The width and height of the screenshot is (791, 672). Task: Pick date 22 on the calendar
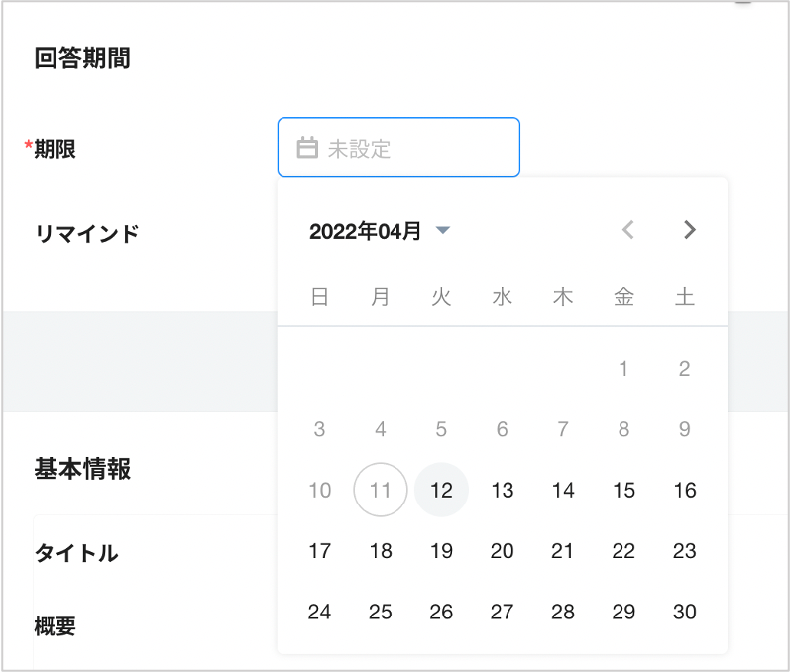tap(623, 551)
